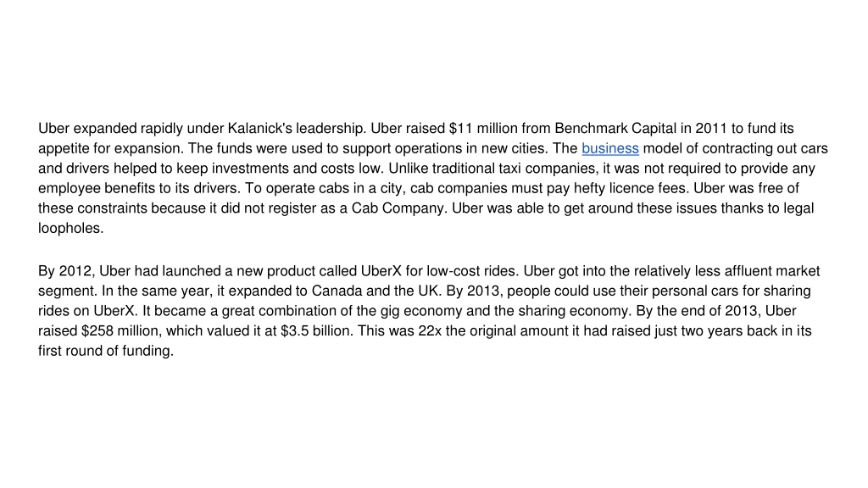The height and width of the screenshot is (488, 868).
Task: Open the blue 'business' hyperlink
Action: pos(610,148)
